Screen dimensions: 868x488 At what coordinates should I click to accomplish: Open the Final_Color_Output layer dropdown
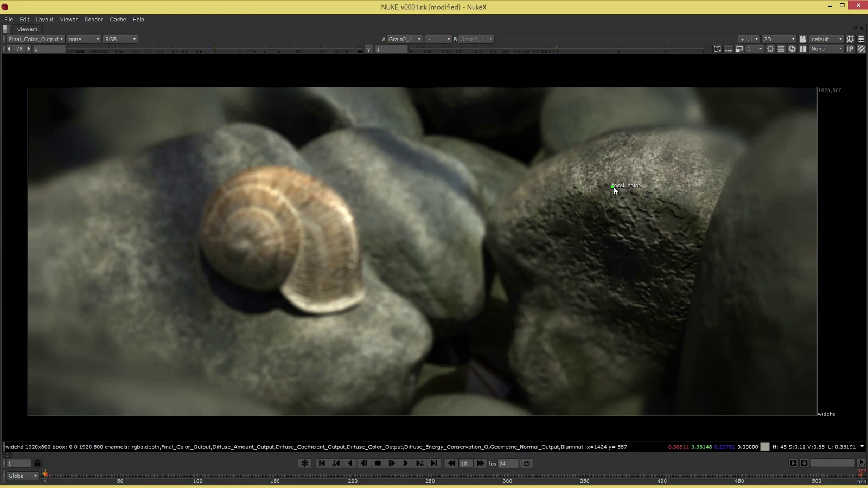pos(36,39)
